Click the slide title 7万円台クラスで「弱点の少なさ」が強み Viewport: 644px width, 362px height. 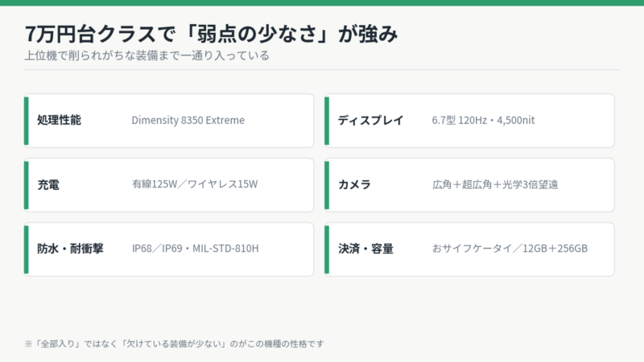211,34
